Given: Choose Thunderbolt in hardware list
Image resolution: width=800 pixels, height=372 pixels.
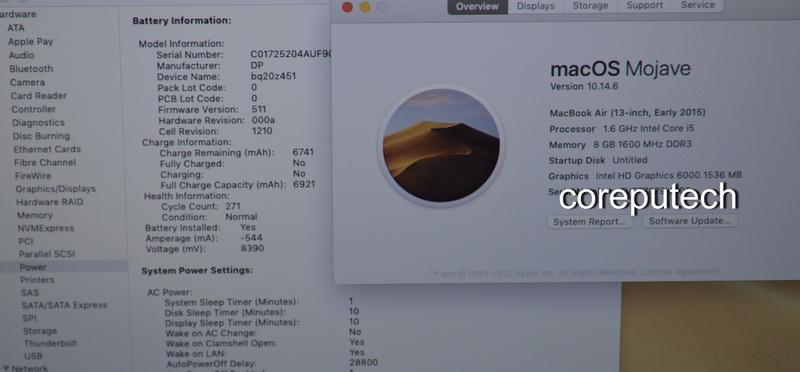Looking at the screenshot, I should pyautogui.click(x=50, y=343).
